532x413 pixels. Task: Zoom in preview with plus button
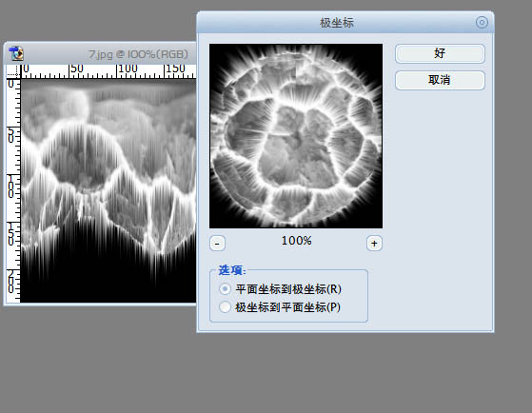pos(374,243)
